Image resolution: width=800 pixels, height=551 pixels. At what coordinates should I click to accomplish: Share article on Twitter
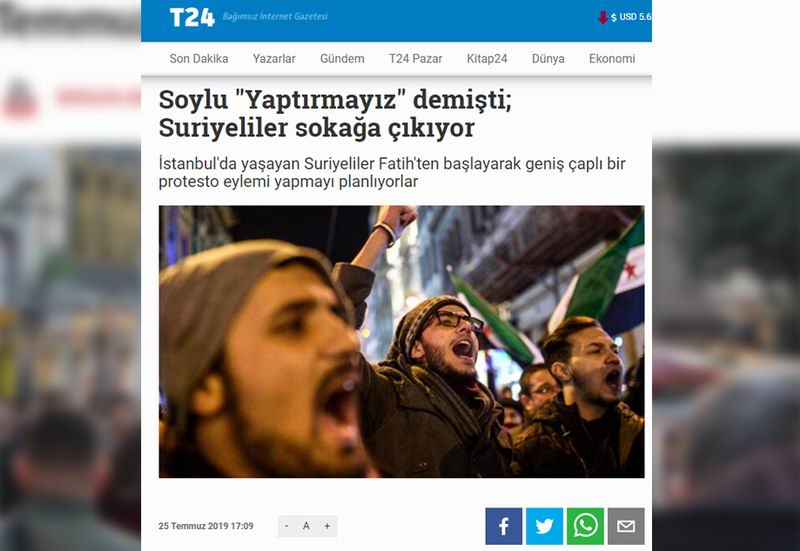coord(544,526)
